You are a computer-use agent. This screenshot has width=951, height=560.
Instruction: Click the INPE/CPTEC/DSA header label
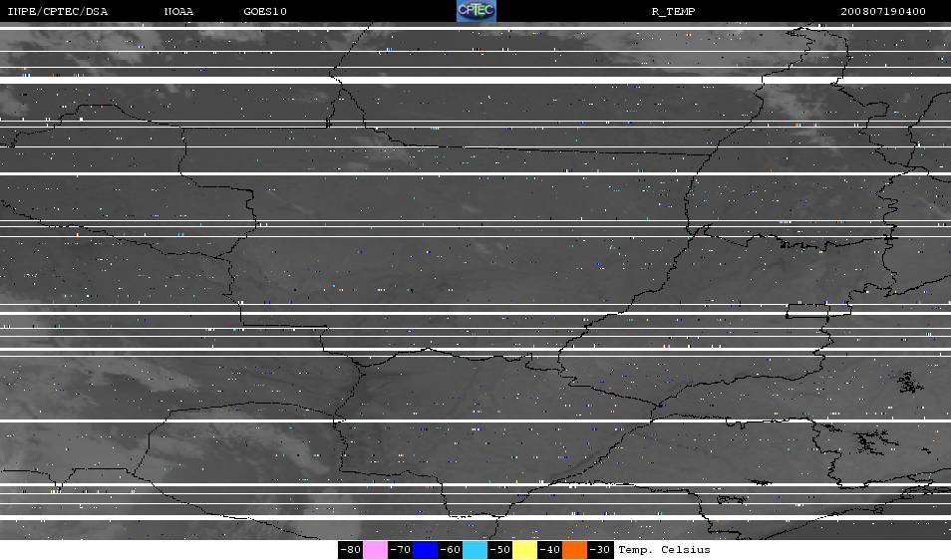tap(57, 12)
